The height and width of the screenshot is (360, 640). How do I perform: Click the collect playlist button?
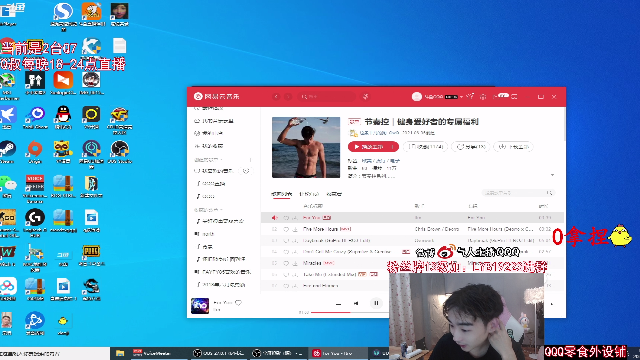[425, 147]
